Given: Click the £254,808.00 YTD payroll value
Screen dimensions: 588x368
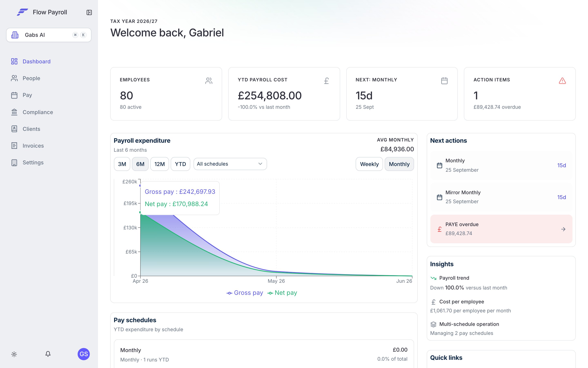Looking at the screenshot, I should 270,95.
